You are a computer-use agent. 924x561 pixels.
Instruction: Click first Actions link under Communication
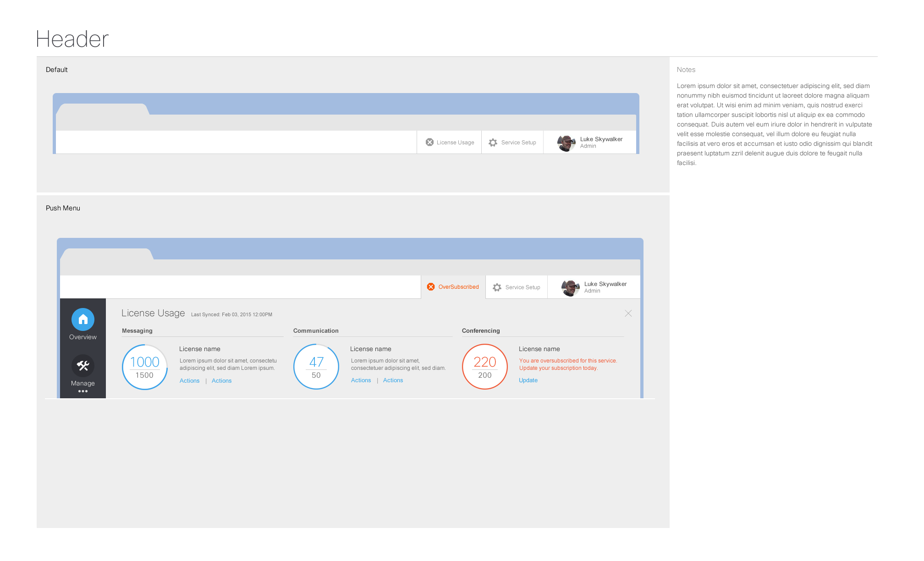click(x=361, y=380)
